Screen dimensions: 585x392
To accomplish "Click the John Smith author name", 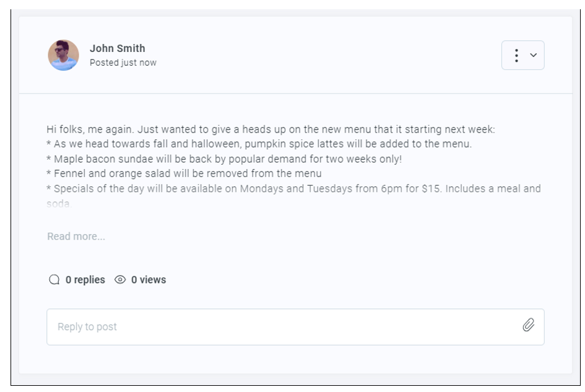I will point(118,48).
